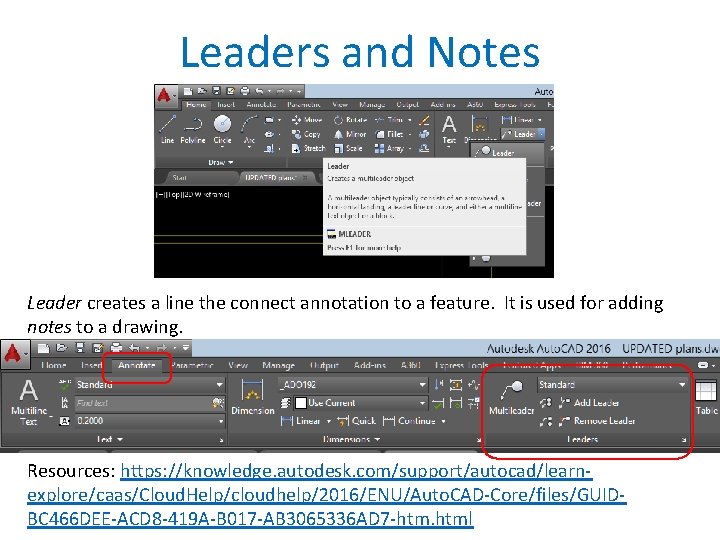Click the Copy modify tool

(306, 134)
